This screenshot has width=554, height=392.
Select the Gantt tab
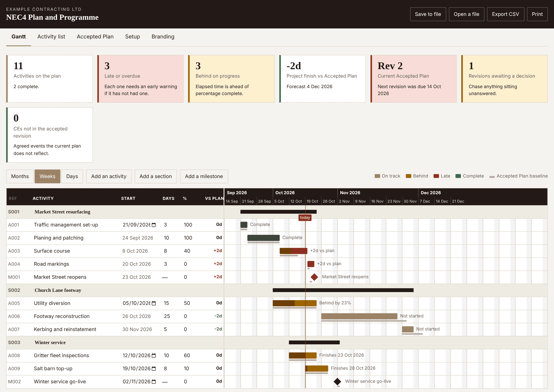18,37
